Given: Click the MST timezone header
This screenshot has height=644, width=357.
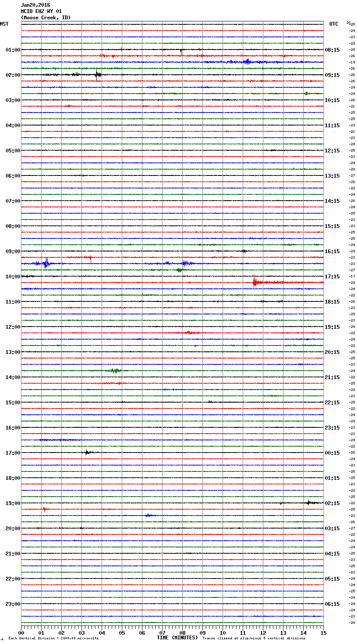Looking at the screenshot, I should pyautogui.click(x=4, y=24).
